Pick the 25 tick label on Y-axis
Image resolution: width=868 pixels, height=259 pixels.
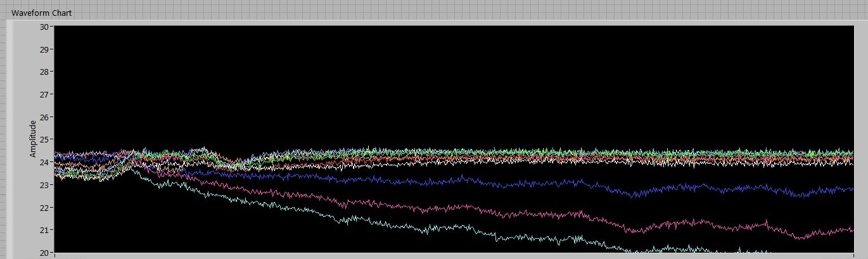click(x=44, y=139)
